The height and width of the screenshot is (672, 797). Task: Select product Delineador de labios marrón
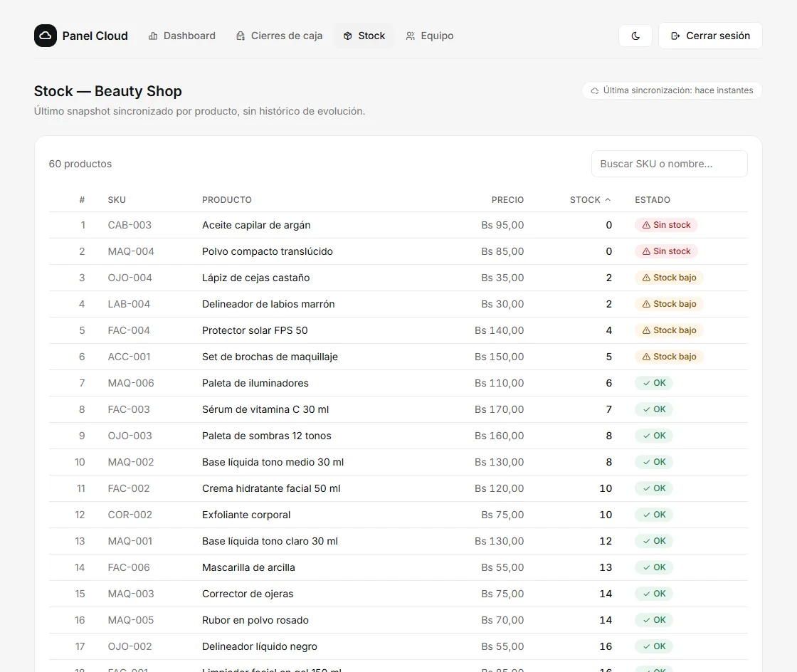[268, 304]
